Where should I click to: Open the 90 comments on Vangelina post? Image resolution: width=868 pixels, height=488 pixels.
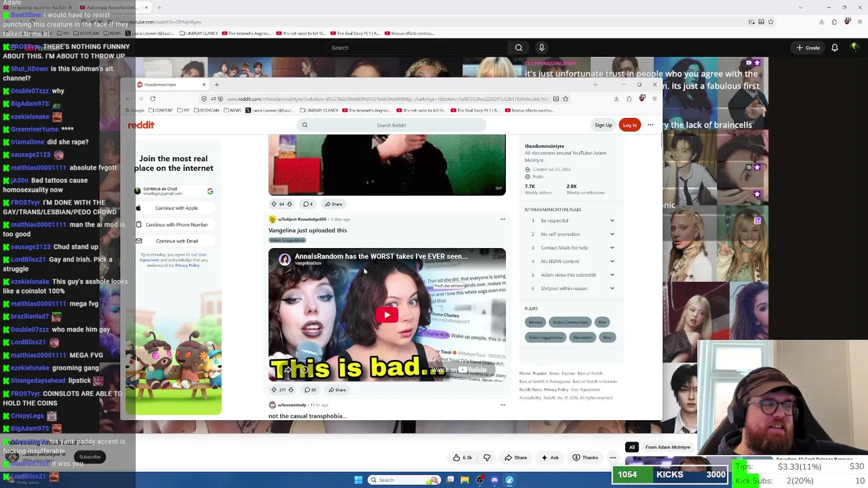click(x=311, y=390)
